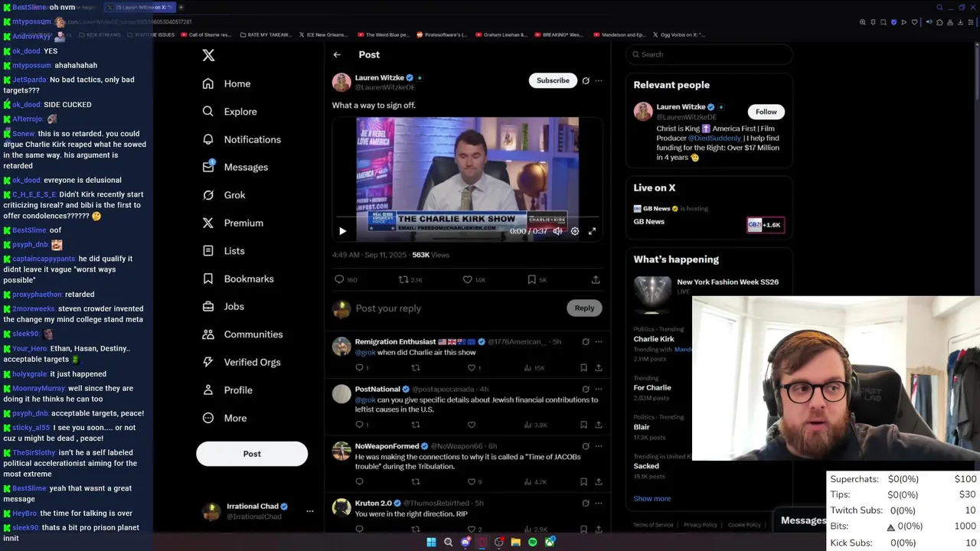Like PostNational's reply
This screenshot has height=551, width=980.
(472, 425)
